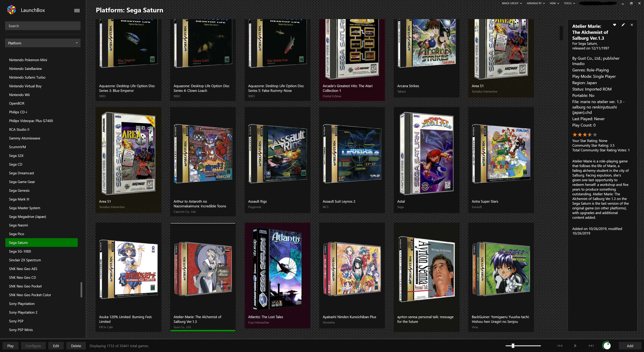Select the Astal cover
The image size is (644, 352).
pos(426,153)
